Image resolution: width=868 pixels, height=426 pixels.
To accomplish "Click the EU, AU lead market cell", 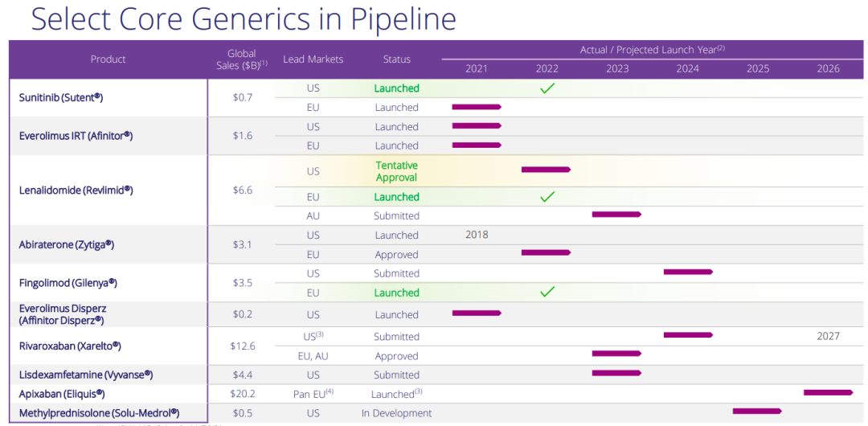I will tap(313, 355).
